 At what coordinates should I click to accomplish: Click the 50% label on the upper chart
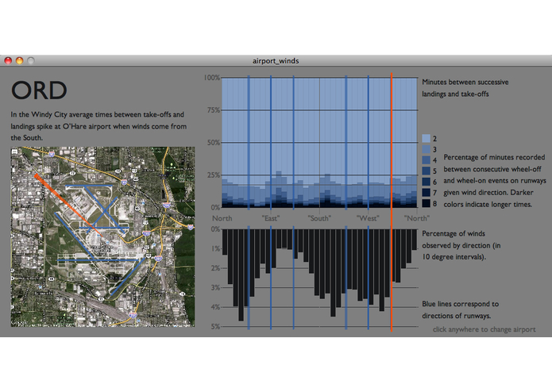(x=214, y=142)
